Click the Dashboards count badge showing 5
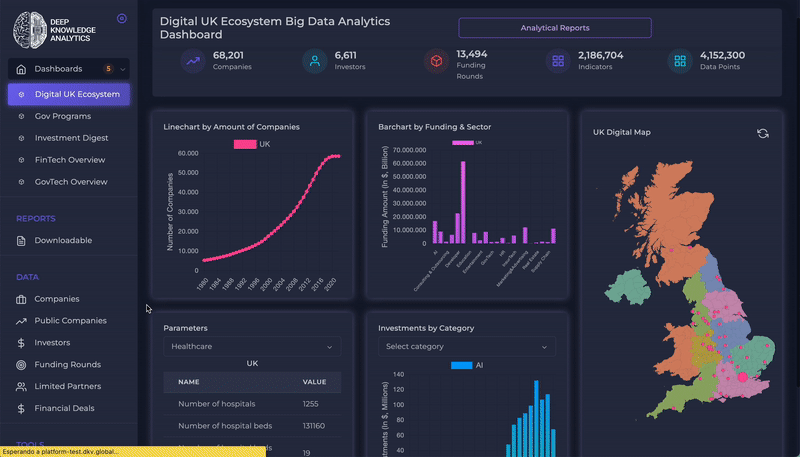The width and height of the screenshot is (800, 457). 108,69
